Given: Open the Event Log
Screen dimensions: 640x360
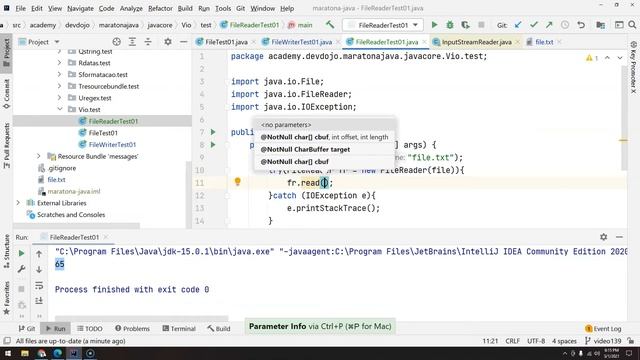Looking at the screenshot, I should [x=603, y=328].
